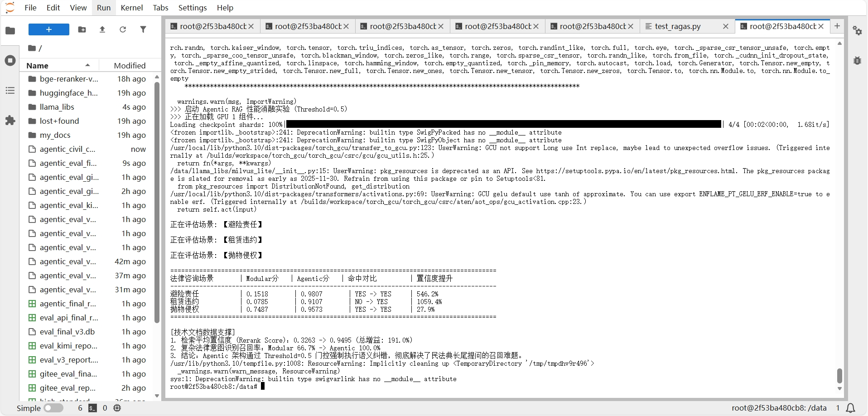Select the agentic_final_r... spreadsheet file

(x=87, y=304)
